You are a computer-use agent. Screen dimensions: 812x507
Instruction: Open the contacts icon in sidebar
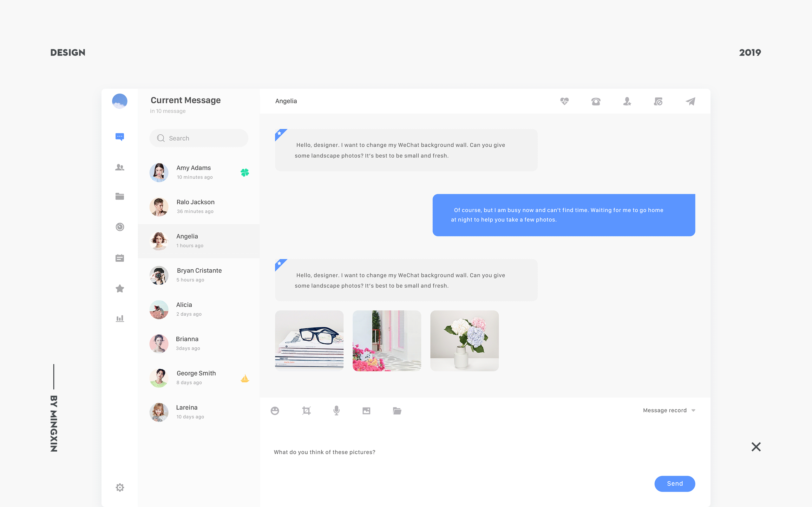click(x=120, y=167)
